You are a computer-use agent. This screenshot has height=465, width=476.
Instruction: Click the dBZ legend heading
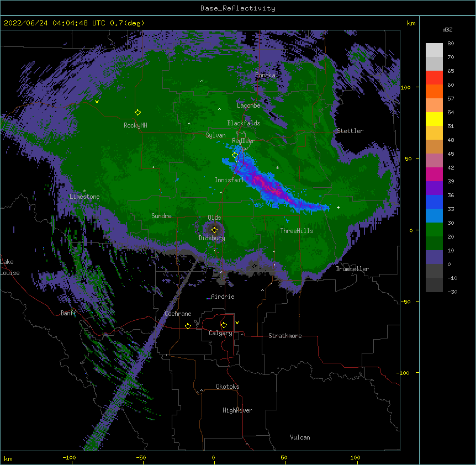(x=447, y=29)
